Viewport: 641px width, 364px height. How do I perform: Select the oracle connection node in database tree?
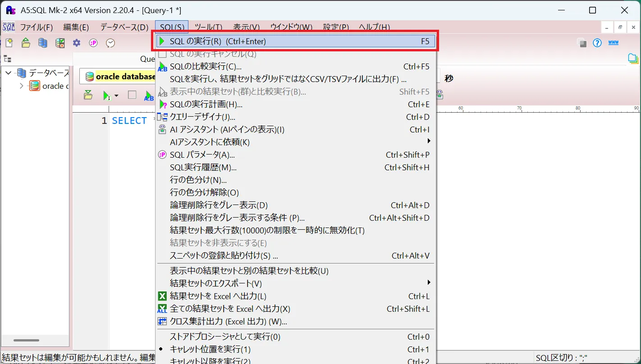coord(49,86)
